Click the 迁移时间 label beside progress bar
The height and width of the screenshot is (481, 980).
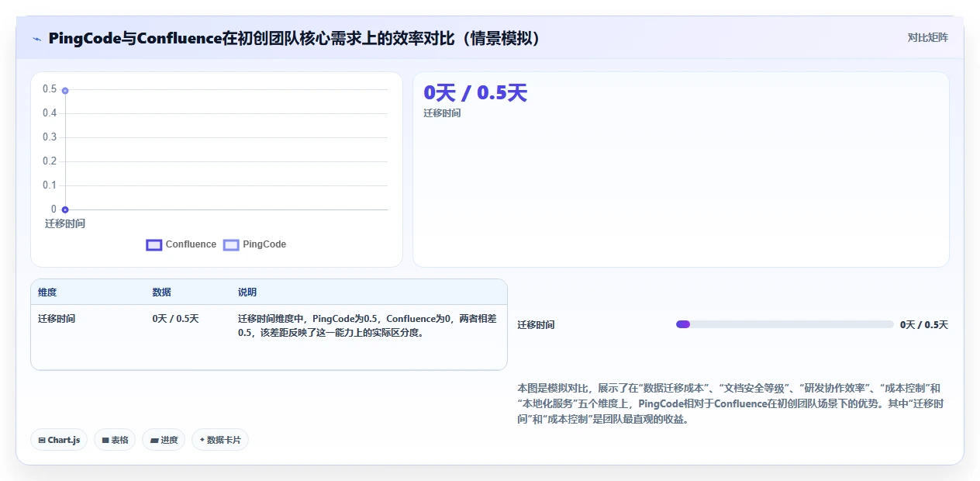coord(537,325)
